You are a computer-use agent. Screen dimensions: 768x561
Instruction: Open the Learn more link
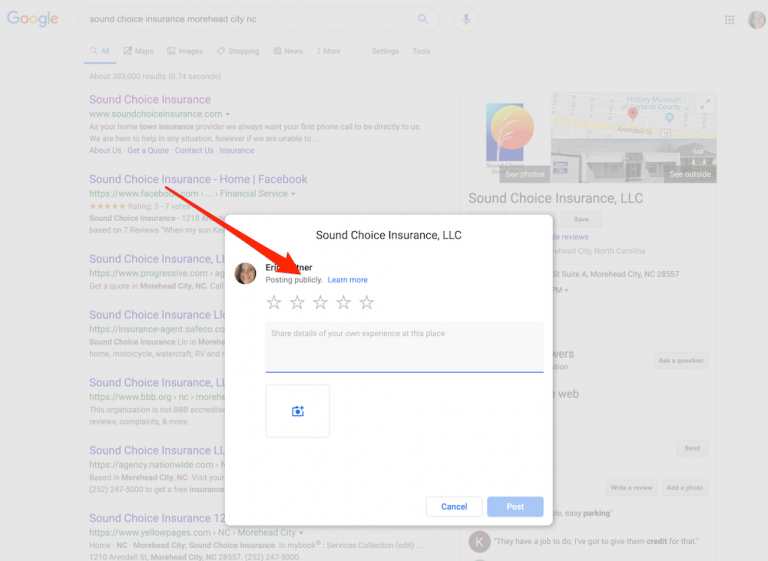pos(347,280)
